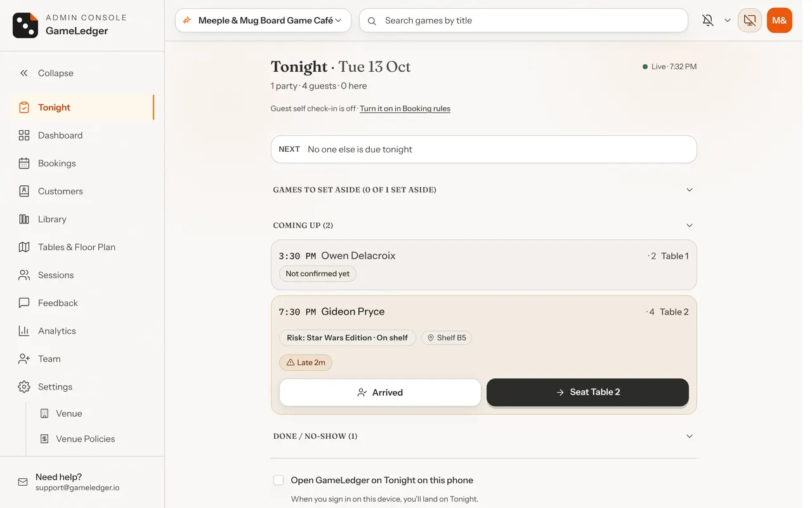Click the Feedback speech bubble icon
Viewport: 812px width, 508px height.
[x=24, y=303]
